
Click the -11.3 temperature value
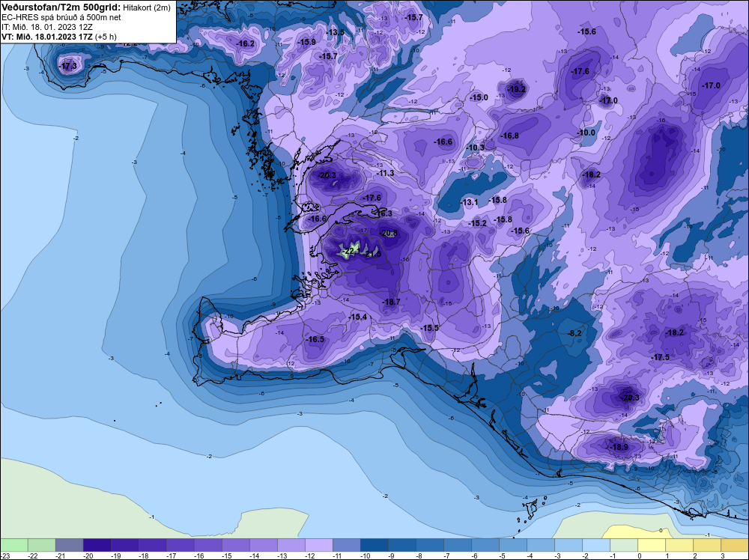pos(386,173)
